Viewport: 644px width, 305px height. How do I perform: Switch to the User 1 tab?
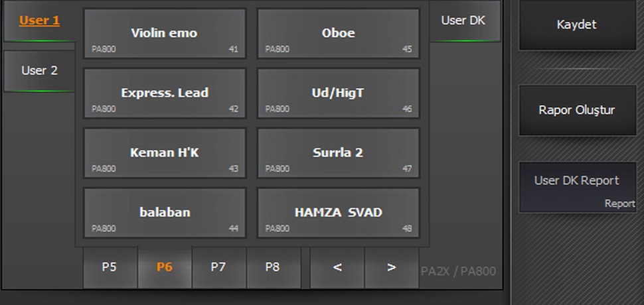pos(39,21)
